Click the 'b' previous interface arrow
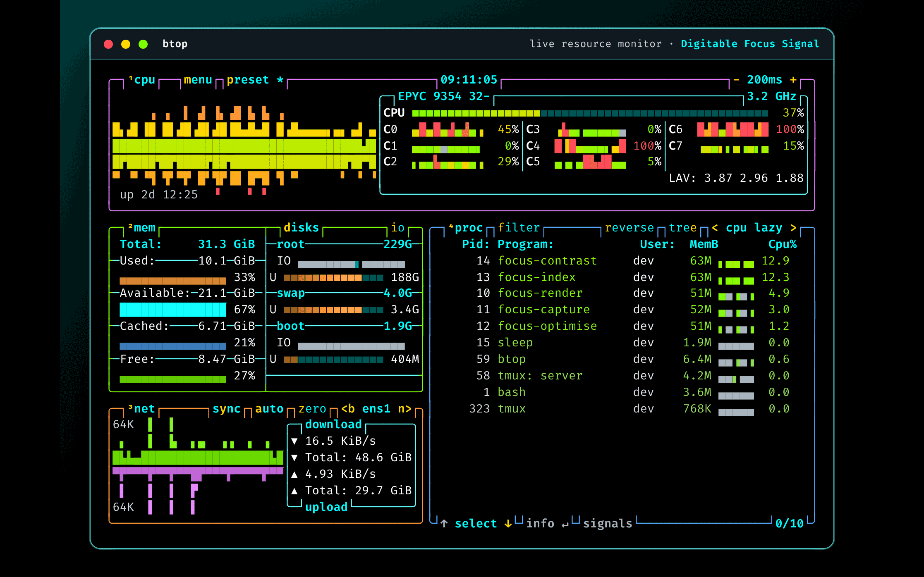Image resolution: width=924 pixels, height=577 pixels. coord(348,409)
